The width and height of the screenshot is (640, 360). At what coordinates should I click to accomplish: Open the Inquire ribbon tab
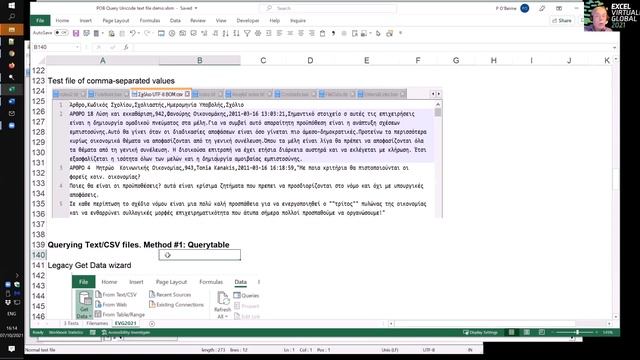(298, 20)
